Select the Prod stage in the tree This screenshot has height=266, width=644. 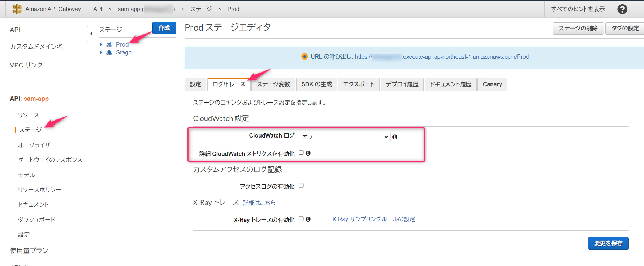pyautogui.click(x=122, y=44)
